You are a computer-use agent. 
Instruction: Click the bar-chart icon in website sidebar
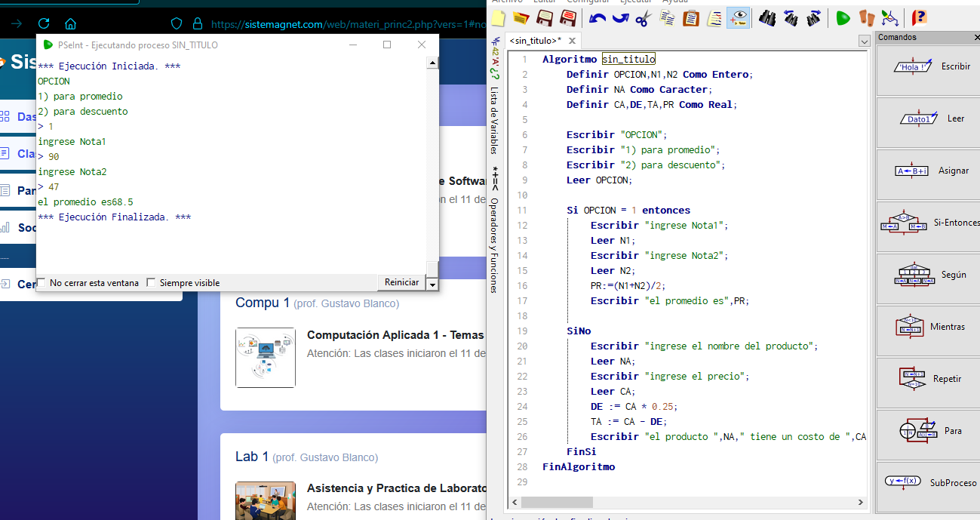point(5,227)
